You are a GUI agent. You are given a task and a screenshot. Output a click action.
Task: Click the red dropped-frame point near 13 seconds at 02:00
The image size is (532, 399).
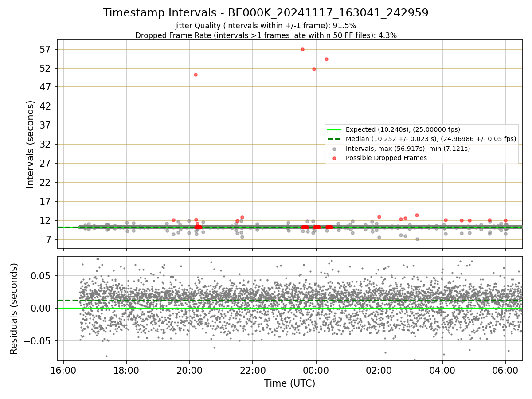(379, 217)
